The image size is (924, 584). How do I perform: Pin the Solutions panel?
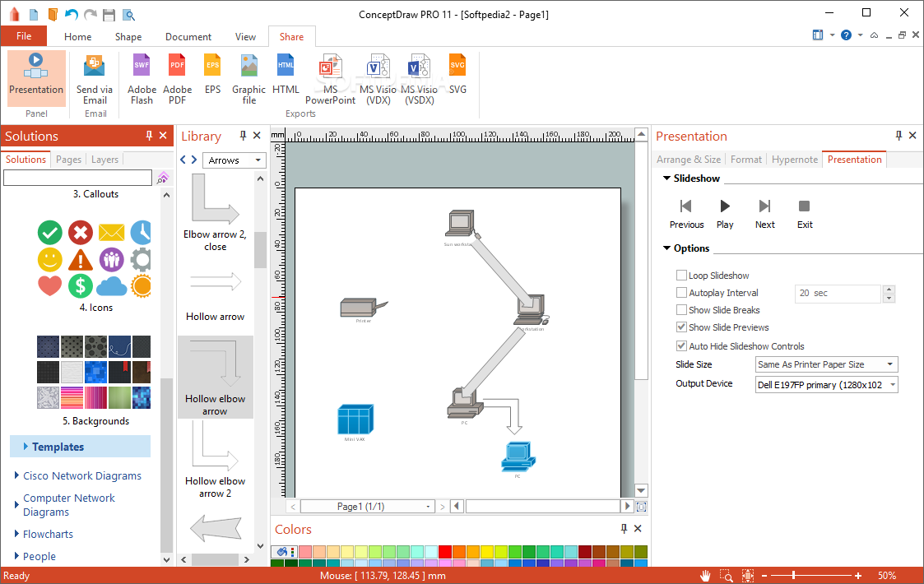pyautogui.click(x=149, y=136)
